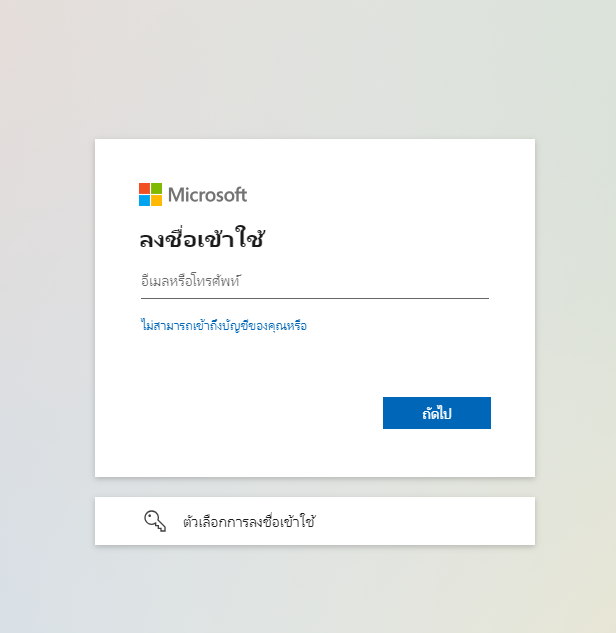Click the key icon for sign-in options
The image size is (616, 633).
coord(155,521)
